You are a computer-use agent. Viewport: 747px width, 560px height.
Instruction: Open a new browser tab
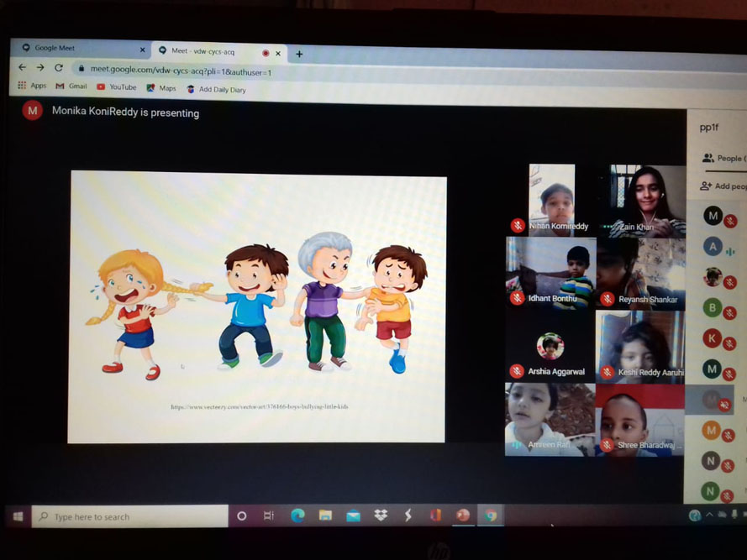(x=299, y=55)
